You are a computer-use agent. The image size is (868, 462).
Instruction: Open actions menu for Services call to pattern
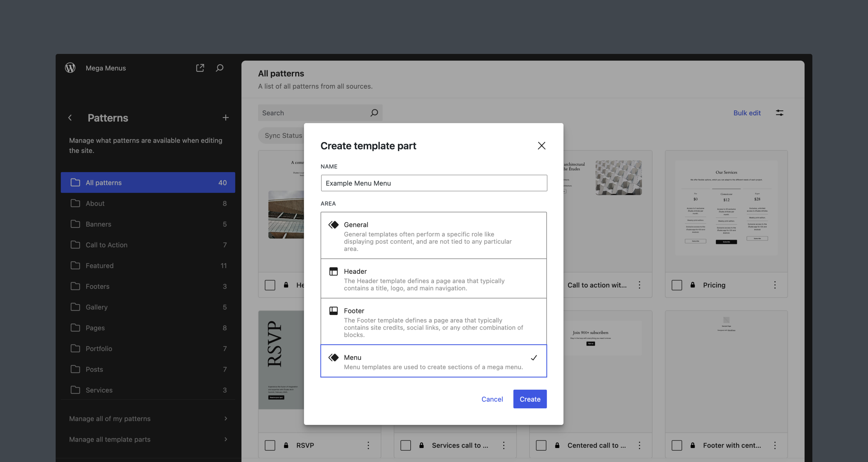[x=504, y=445]
